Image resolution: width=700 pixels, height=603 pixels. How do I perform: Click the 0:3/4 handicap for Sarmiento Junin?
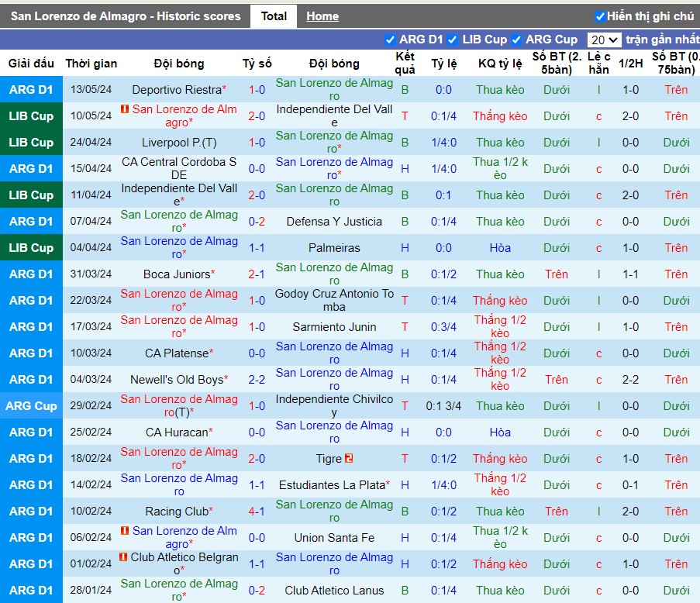point(443,327)
